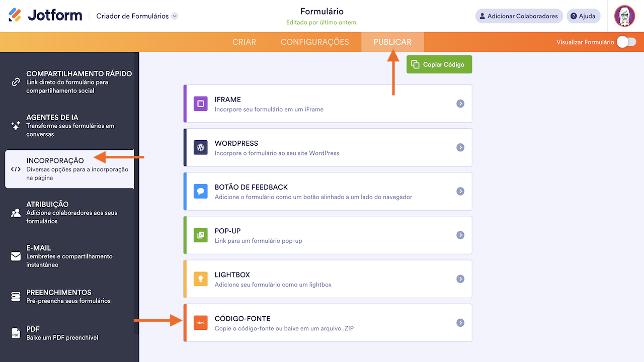Image resolution: width=644 pixels, height=362 pixels.
Task: Open the CRIAR tab
Action: pos(244,42)
